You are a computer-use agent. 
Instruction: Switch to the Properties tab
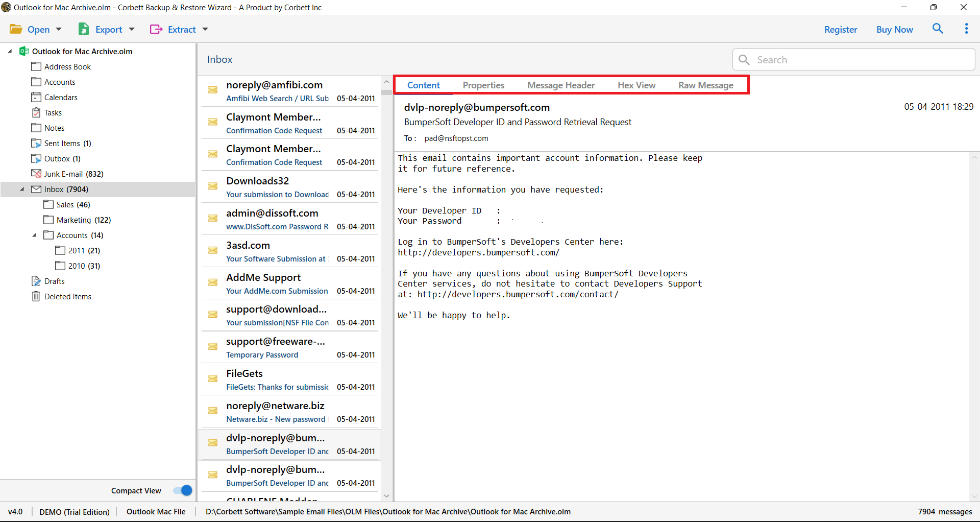click(x=483, y=85)
